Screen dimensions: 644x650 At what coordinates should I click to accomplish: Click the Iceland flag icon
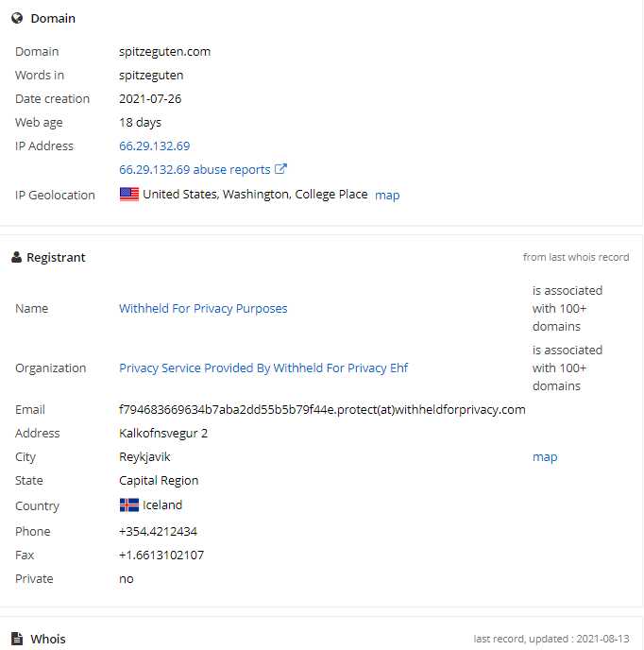pos(129,505)
